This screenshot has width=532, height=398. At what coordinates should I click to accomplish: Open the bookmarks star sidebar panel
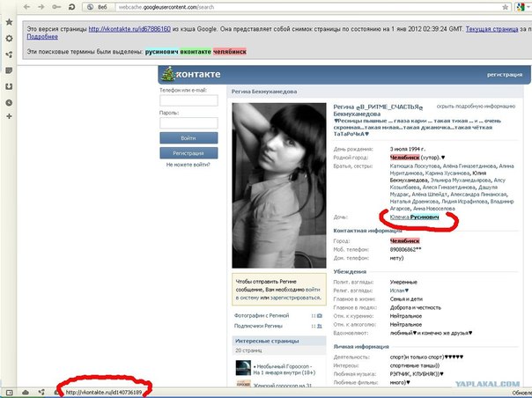[x=8, y=21]
